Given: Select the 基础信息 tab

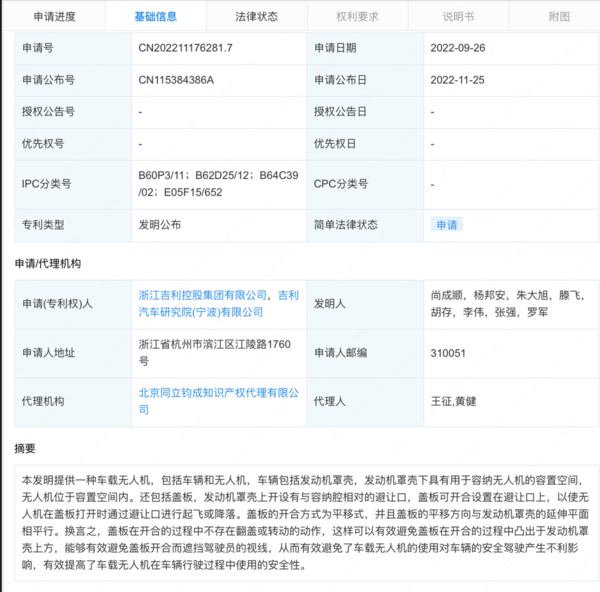Looking at the screenshot, I should click(x=156, y=16).
